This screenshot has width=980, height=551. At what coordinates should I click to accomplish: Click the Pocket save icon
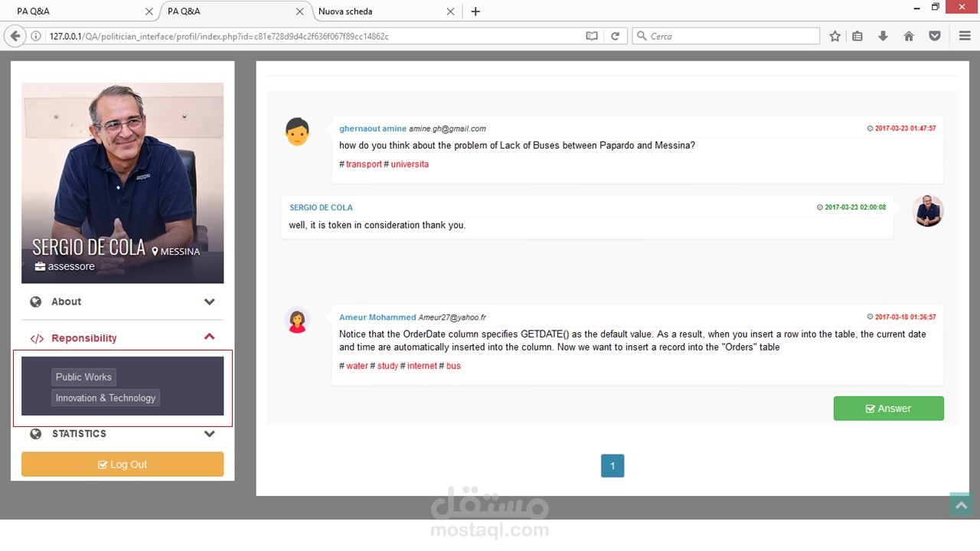pyautogui.click(x=934, y=36)
